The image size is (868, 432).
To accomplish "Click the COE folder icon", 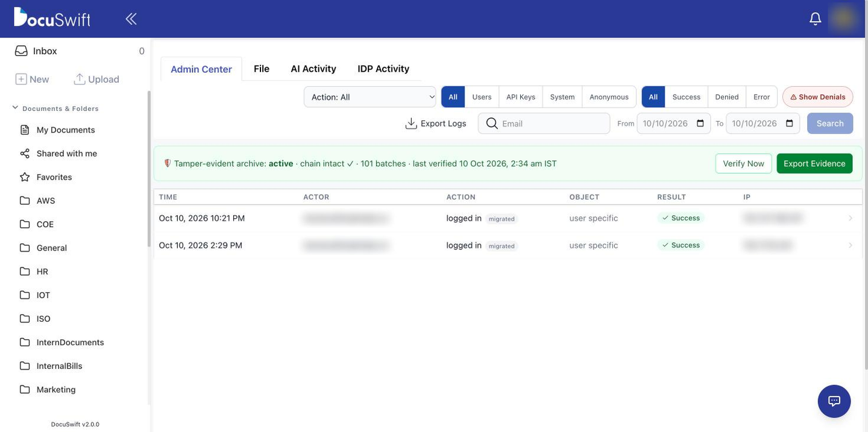I will (25, 224).
